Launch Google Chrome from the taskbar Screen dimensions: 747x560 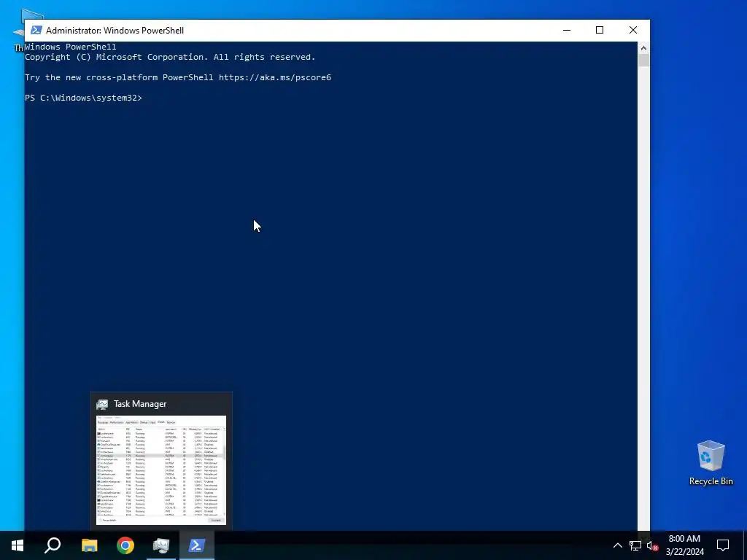click(x=125, y=545)
